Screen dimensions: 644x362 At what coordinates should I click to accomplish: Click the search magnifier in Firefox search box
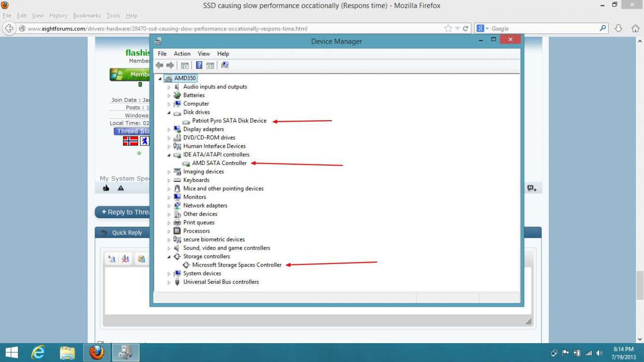603,28
